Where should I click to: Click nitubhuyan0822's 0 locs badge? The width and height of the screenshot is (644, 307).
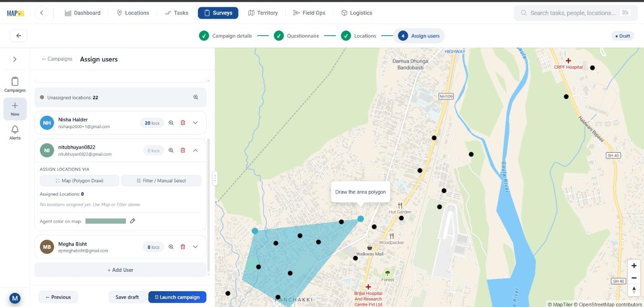(x=154, y=150)
